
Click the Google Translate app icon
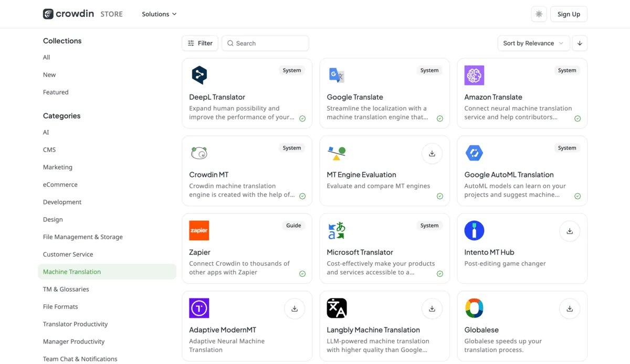[337, 76]
